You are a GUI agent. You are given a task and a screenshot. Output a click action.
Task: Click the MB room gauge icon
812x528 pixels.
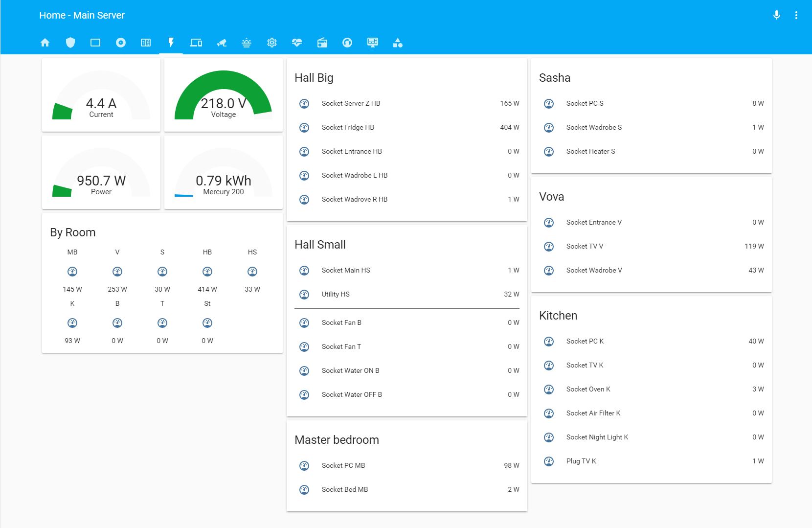(72, 272)
